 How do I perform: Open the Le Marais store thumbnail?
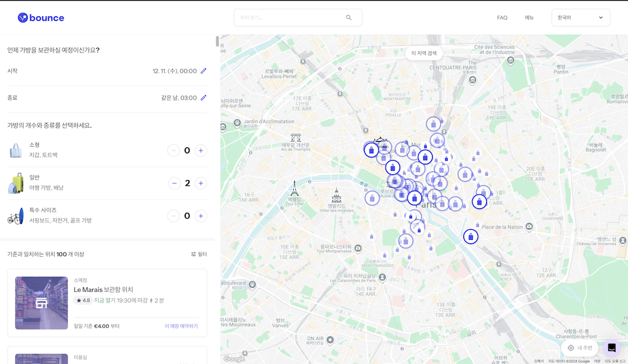click(41, 303)
